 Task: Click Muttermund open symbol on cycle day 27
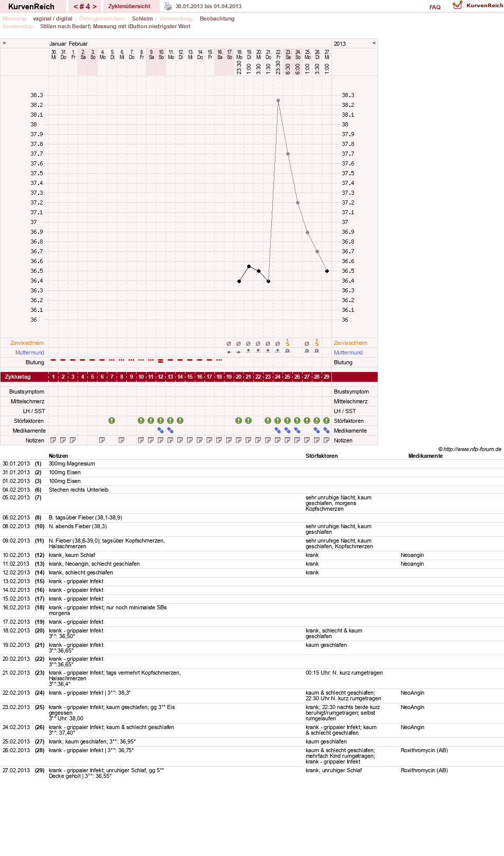click(x=307, y=351)
